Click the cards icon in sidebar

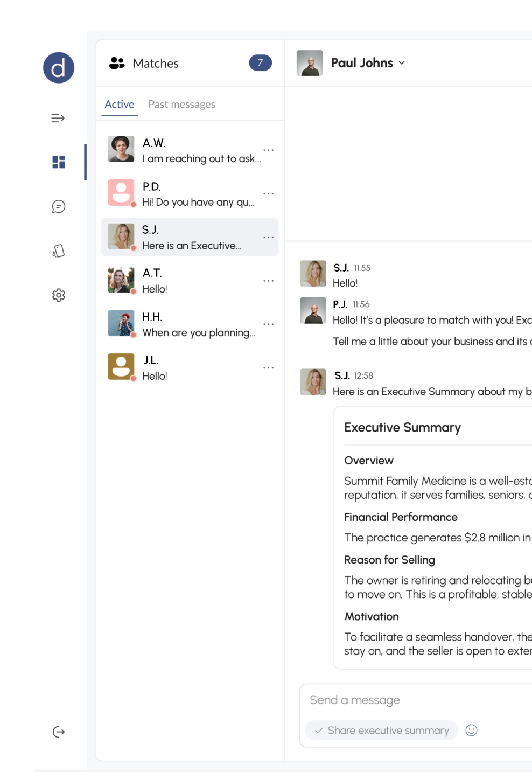point(58,251)
